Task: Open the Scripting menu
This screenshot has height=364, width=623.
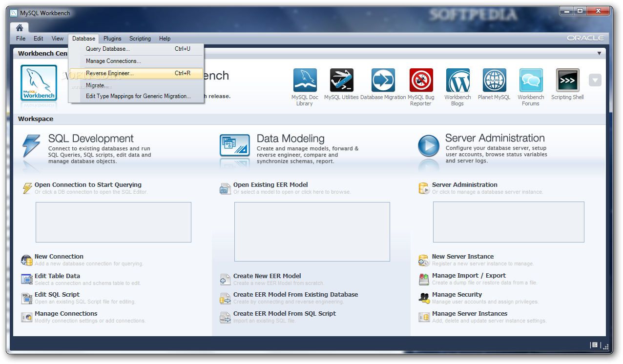Action: coord(140,39)
